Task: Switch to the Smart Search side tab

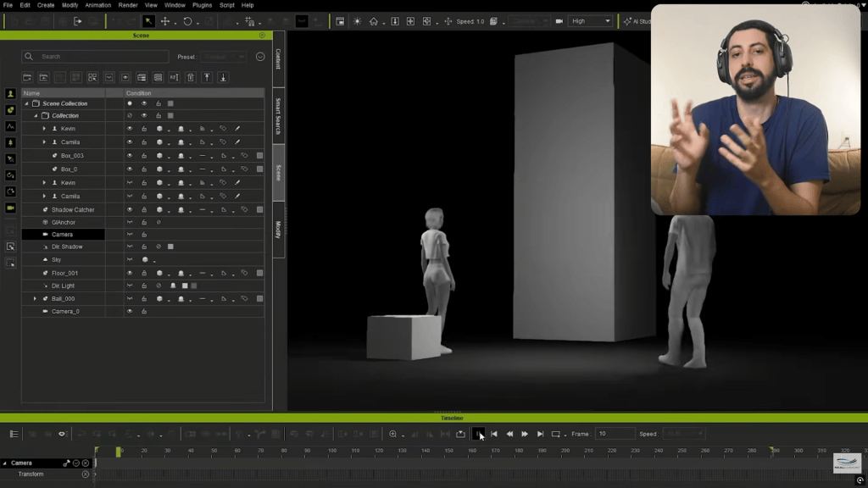Action: click(278, 116)
